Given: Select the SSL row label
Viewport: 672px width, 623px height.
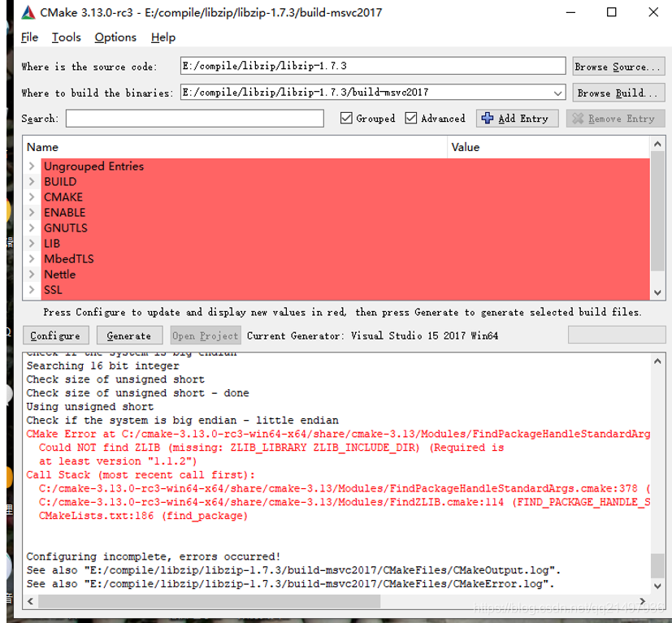Looking at the screenshot, I should pos(53,290).
